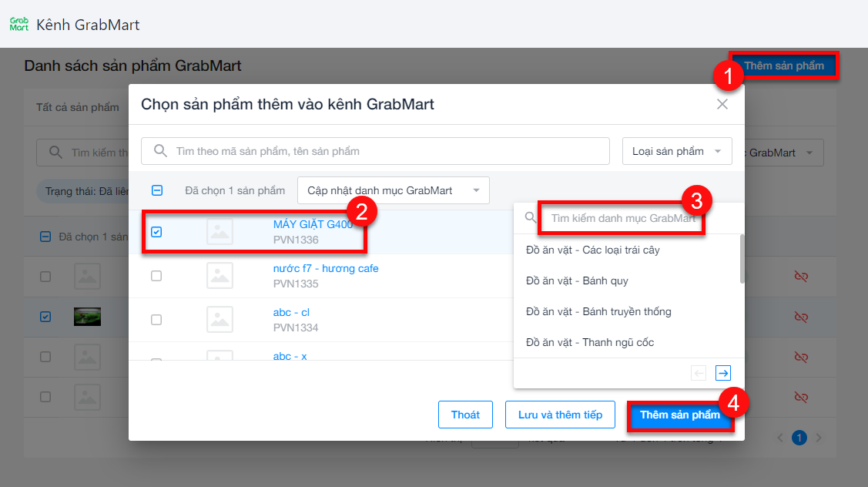Viewport: 868px width, 487px height.
Task: Uncheck the MÁY GIẶT G400 checkbox
Action: pos(156,232)
